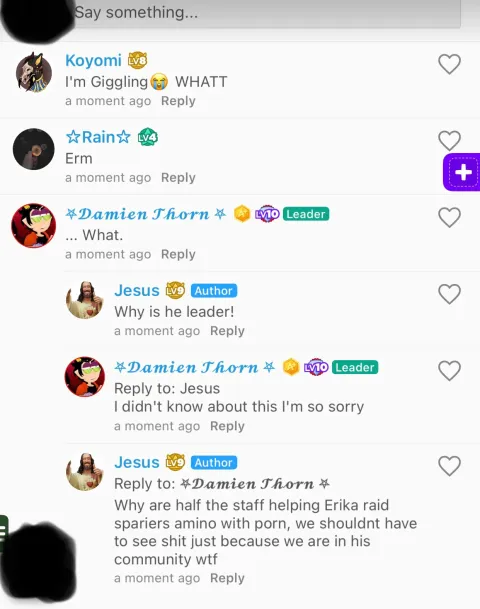Tap Koyomi's LV8 level badge

137,61
